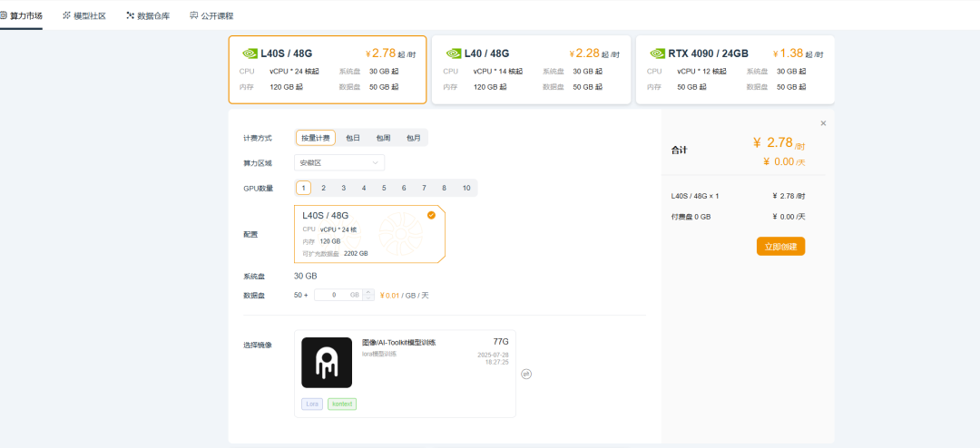The height and width of the screenshot is (448, 980).
Task: Open the 公开课程 tab
Action: click(x=211, y=15)
